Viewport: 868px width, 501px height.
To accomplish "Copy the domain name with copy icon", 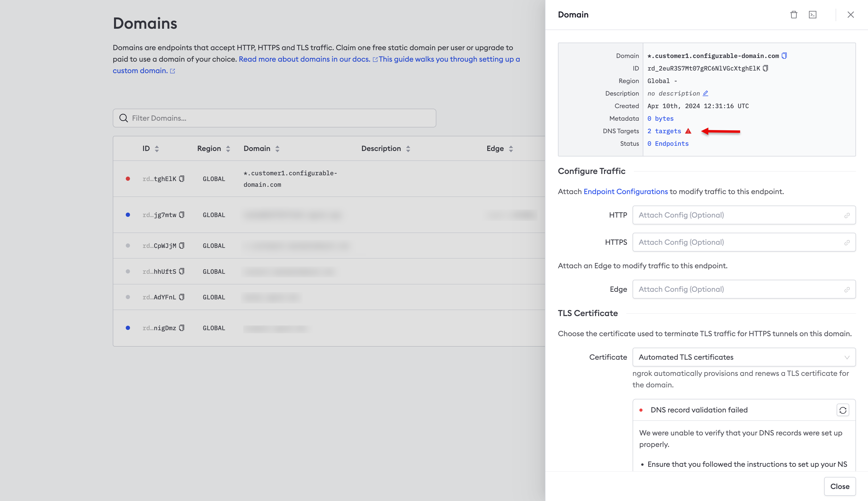I will (x=784, y=56).
